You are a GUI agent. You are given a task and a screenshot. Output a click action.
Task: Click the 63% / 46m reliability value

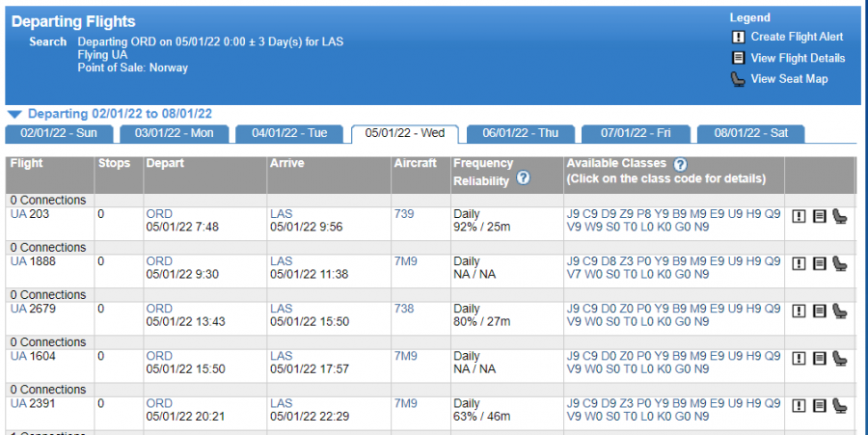click(x=481, y=416)
